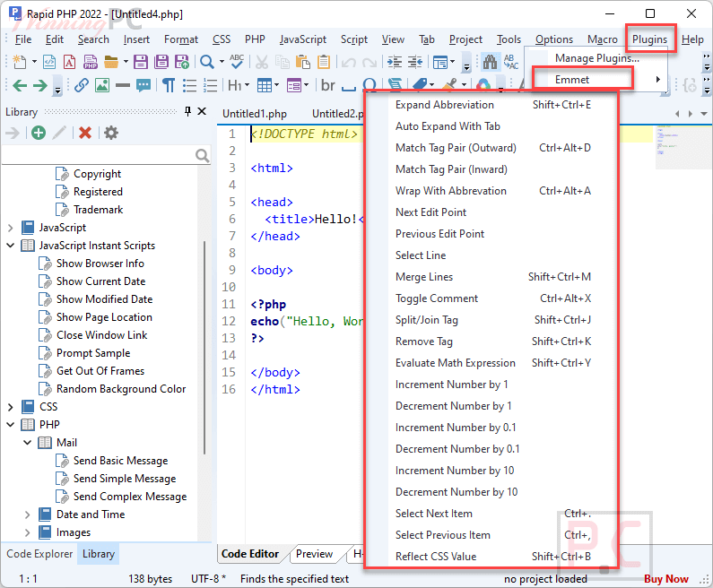Run the ABC spell check

pos(237,61)
